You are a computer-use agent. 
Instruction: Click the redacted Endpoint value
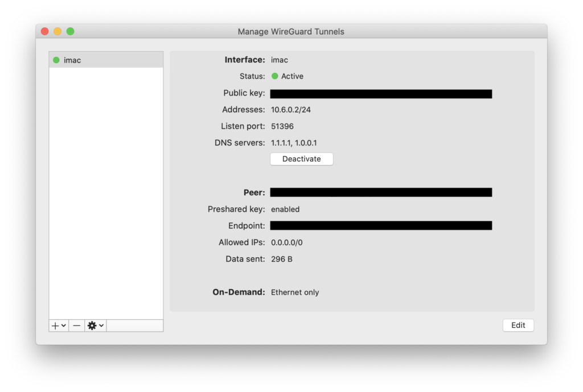(381, 225)
